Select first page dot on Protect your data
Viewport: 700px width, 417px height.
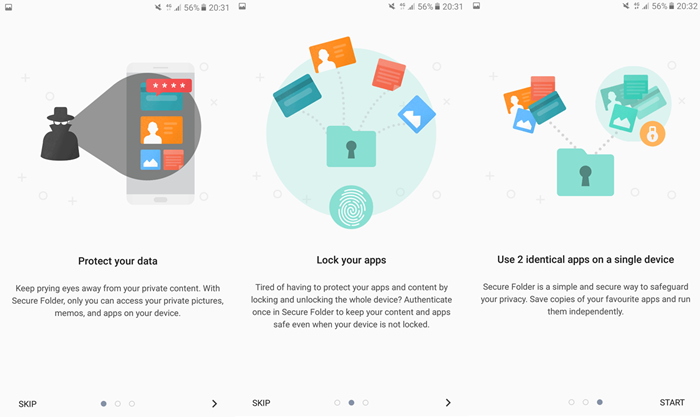tap(104, 404)
